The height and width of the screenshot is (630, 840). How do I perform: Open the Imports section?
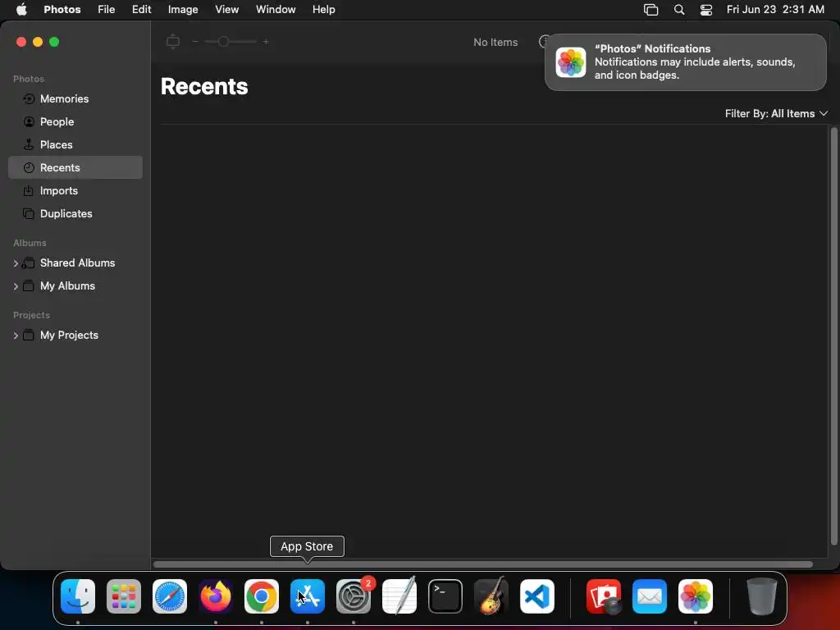[x=75, y=190]
